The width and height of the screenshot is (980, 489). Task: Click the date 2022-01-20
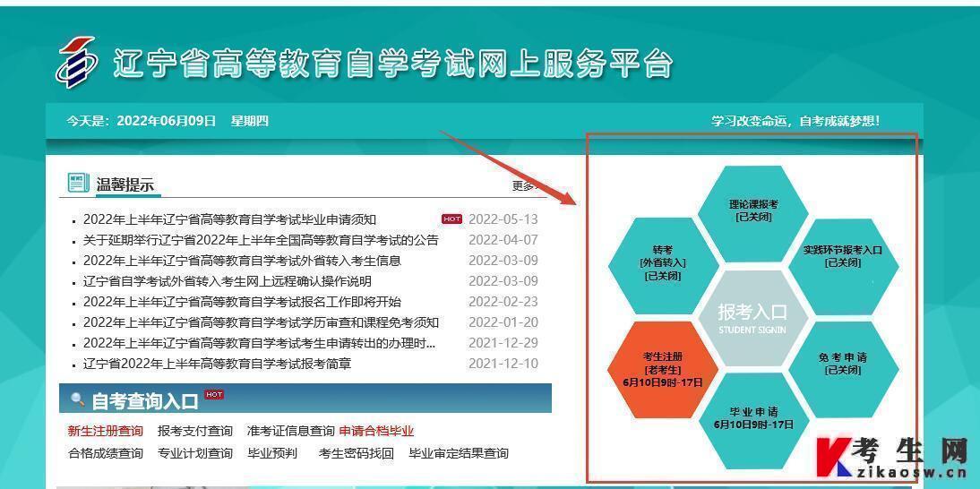(503, 323)
